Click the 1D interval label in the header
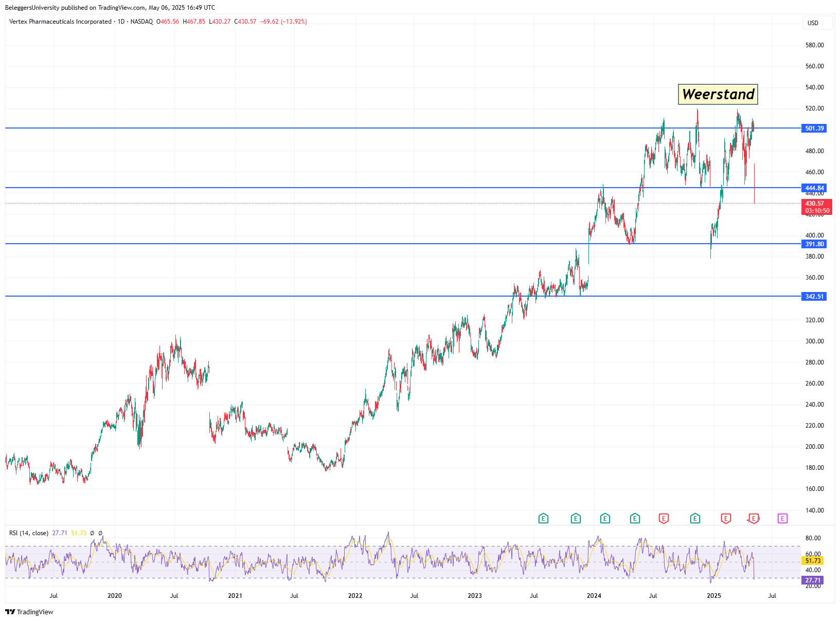Viewport: 840px width, 621px height. click(x=121, y=22)
